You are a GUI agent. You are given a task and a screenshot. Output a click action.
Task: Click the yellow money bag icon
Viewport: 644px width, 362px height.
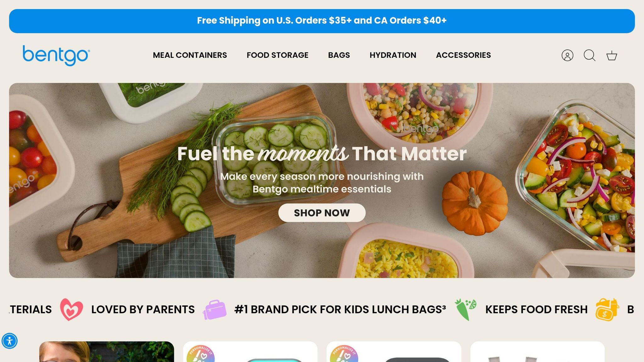607,310
